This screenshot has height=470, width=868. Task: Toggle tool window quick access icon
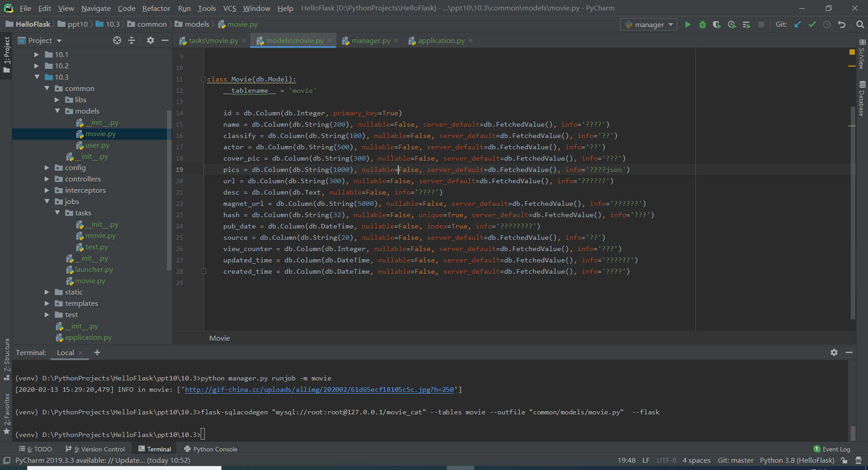(x=7, y=461)
